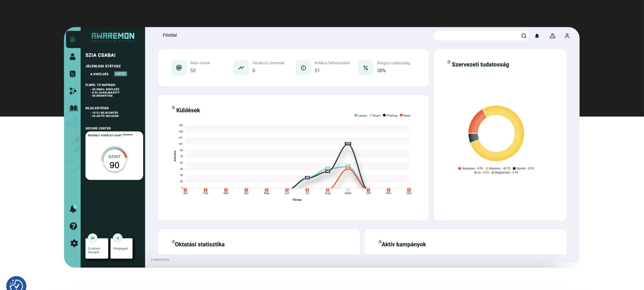Image resolution: width=644 pixels, height=290 pixels.
Task: Click the warning triangle icon in header
Action: coord(552,36)
